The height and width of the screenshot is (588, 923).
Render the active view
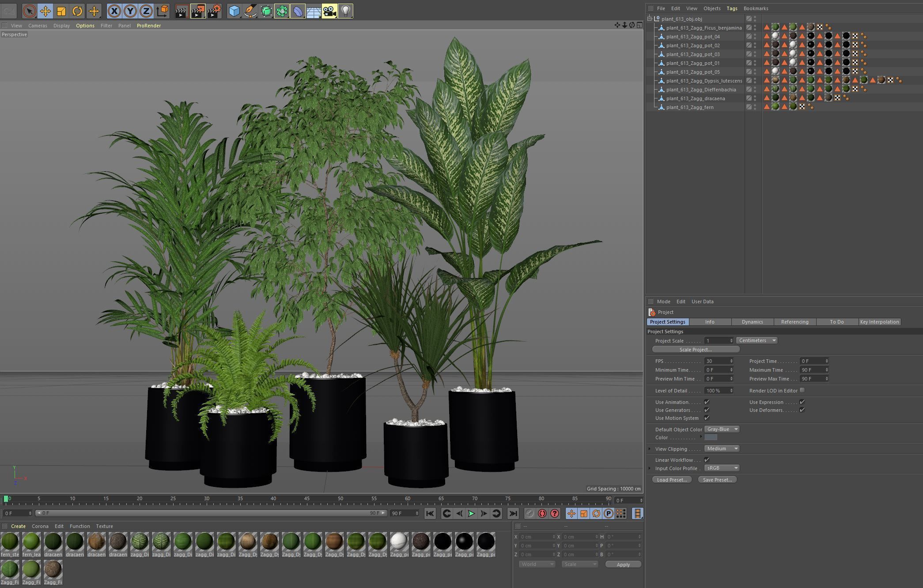point(182,11)
